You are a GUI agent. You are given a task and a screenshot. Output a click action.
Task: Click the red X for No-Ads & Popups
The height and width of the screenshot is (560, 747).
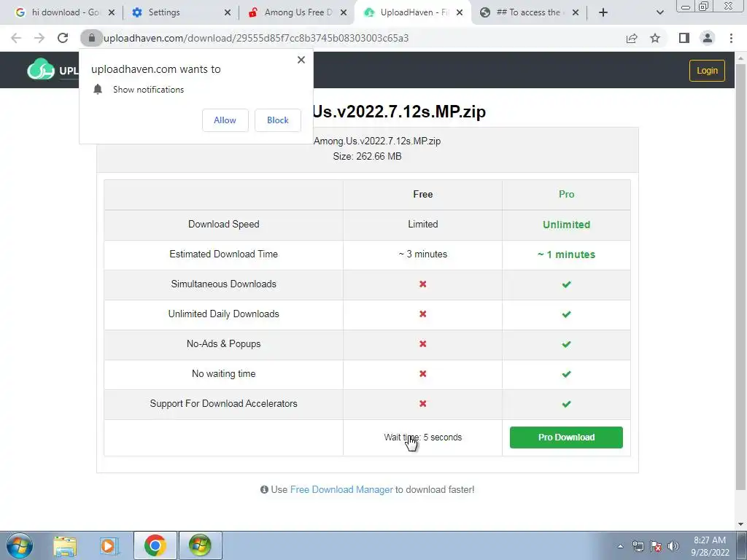click(x=422, y=344)
